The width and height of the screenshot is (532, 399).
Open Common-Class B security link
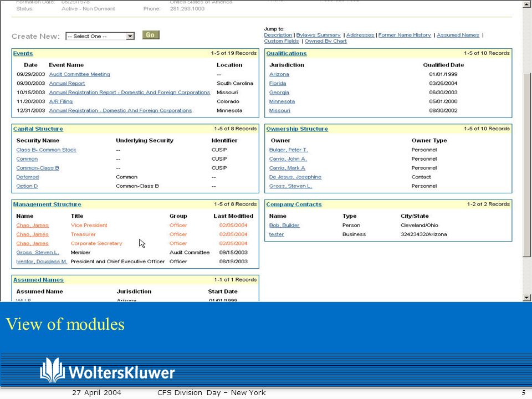(38, 168)
